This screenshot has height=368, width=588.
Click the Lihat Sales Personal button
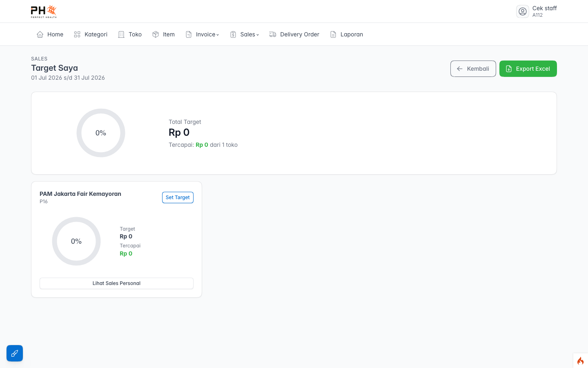click(116, 283)
